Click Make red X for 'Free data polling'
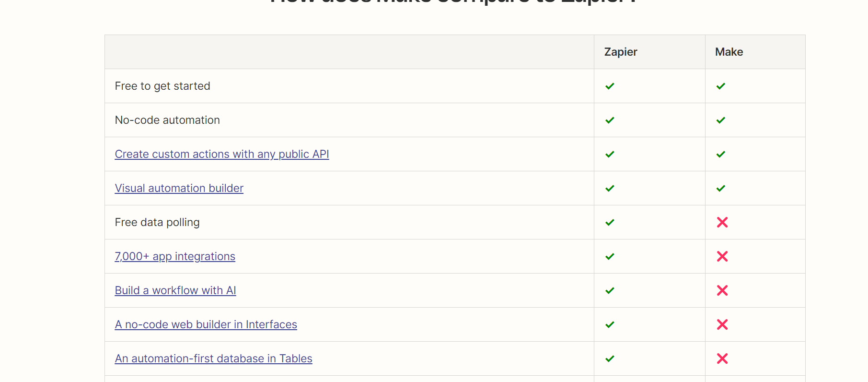Image resolution: width=868 pixels, height=382 pixels. tap(722, 222)
